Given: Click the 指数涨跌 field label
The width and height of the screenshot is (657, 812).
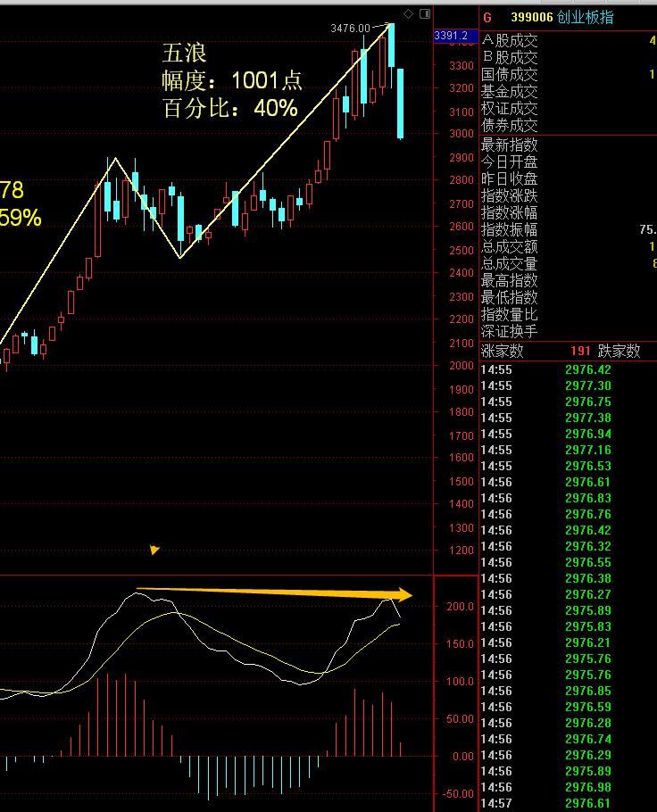Looking at the screenshot, I should coord(510,195).
